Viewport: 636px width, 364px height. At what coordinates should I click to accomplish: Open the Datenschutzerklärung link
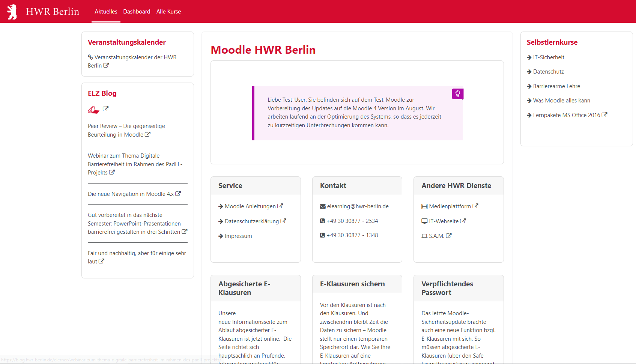pyautogui.click(x=252, y=221)
